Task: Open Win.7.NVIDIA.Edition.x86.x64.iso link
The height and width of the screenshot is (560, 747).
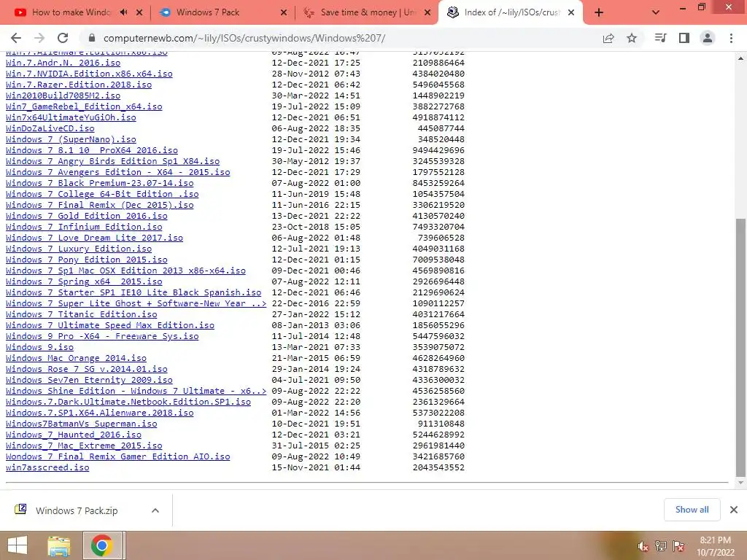Action: [x=89, y=74]
